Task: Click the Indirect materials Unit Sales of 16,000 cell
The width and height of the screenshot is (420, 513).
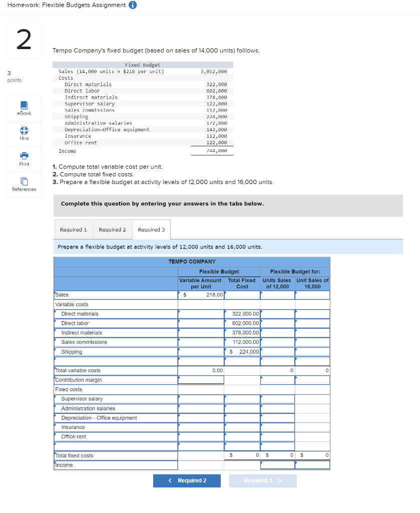Action: (x=312, y=333)
